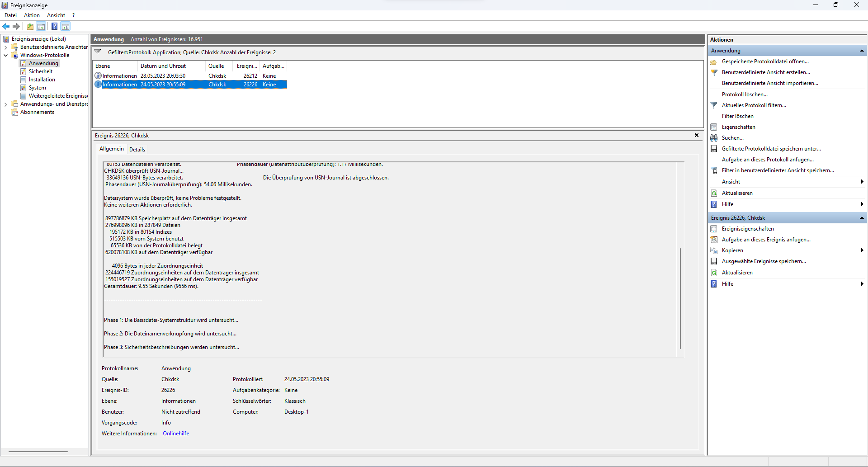Viewport: 868px width, 467px height.
Task: Select Abonnements in tree
Action: pyautogui.click(x=37, y=112)
